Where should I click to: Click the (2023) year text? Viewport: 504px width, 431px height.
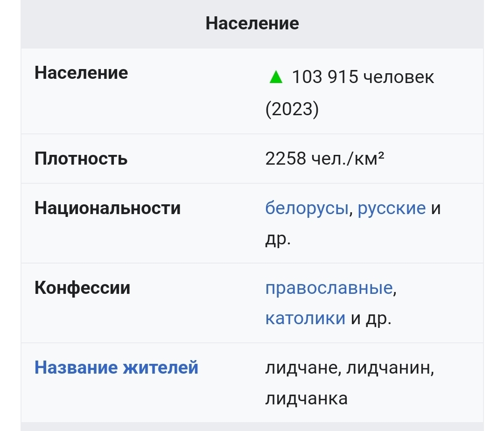coord(292,110)
